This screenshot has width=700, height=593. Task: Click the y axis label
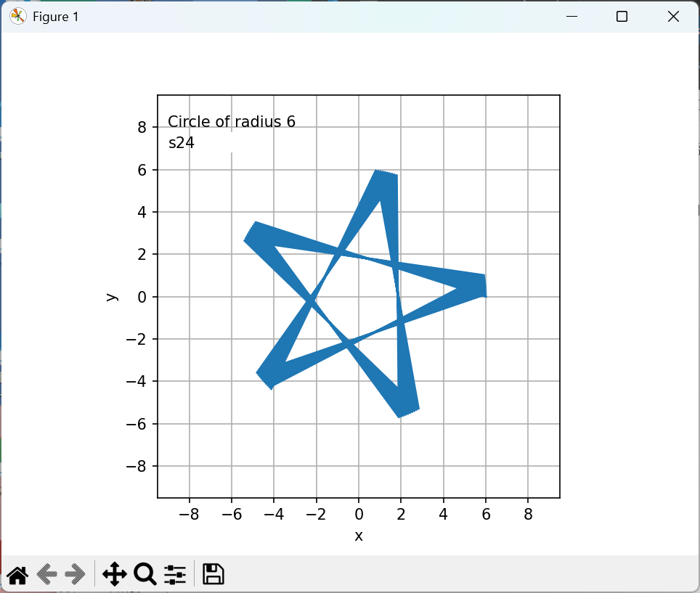(x=112, y=297)
